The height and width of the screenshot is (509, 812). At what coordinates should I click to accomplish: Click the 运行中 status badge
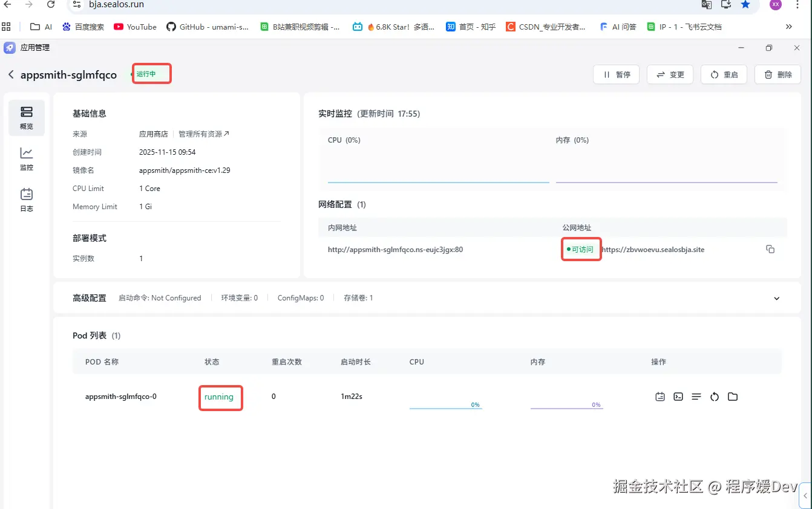146,74
